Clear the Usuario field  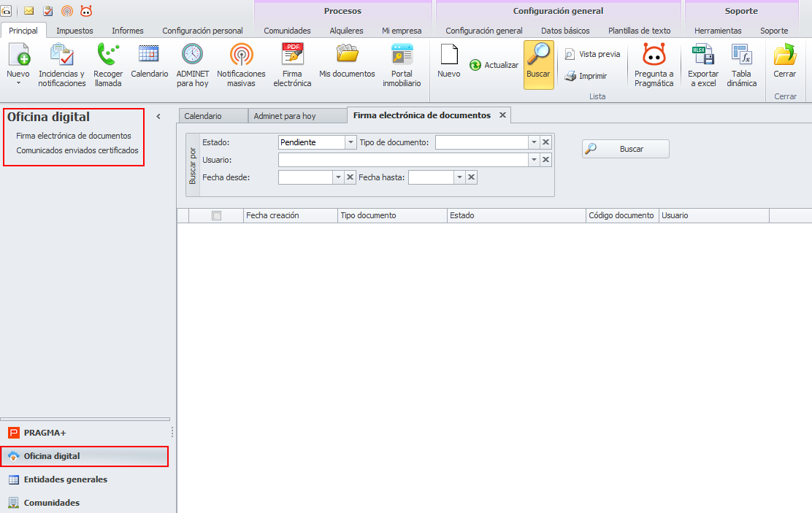(x=545, y=160)
